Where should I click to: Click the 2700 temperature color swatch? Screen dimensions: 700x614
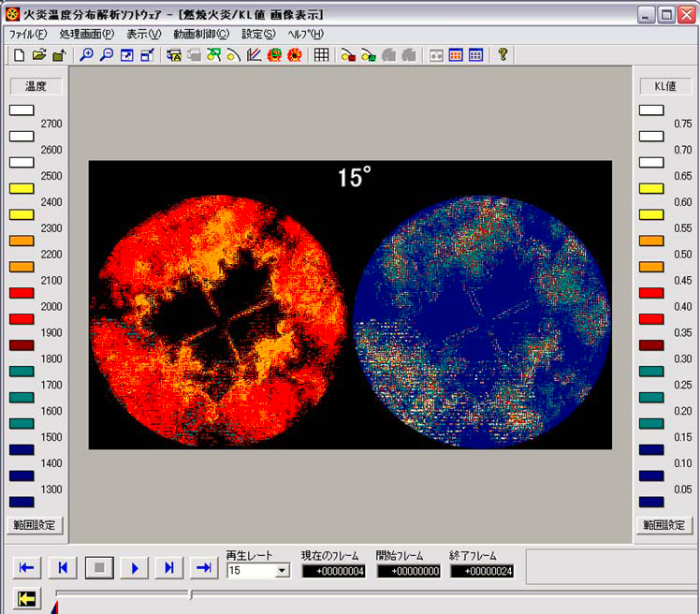tap(22, 110)
